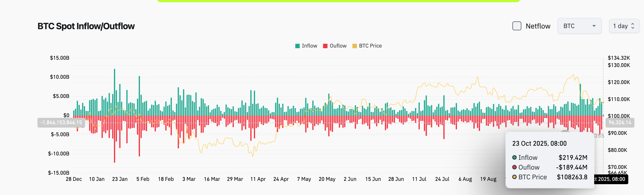Screen dimensions: 644x195
Task: Open the BTC currency dropdown
Action: coord(579,26)
